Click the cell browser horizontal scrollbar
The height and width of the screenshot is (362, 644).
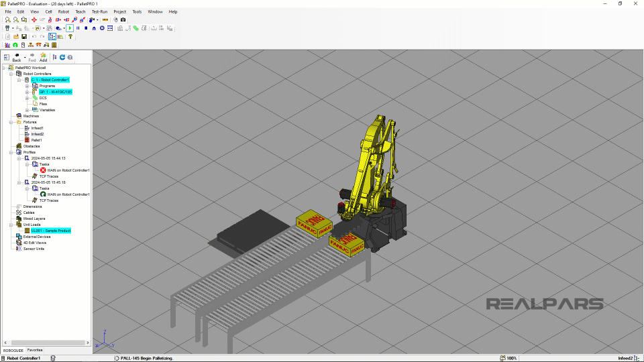coord(48,343)
